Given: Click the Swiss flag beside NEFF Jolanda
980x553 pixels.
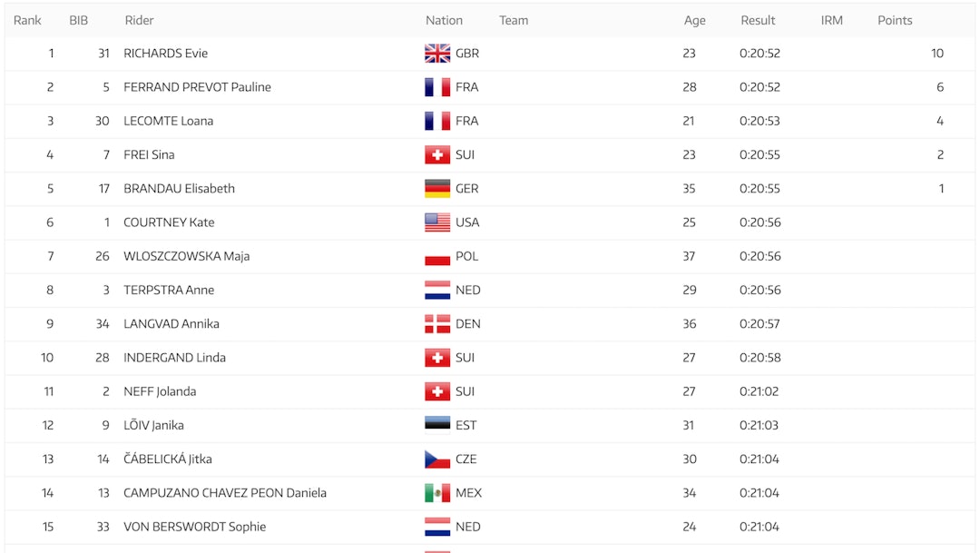Looking at the screenshot, I should click(x=437, y=391).
